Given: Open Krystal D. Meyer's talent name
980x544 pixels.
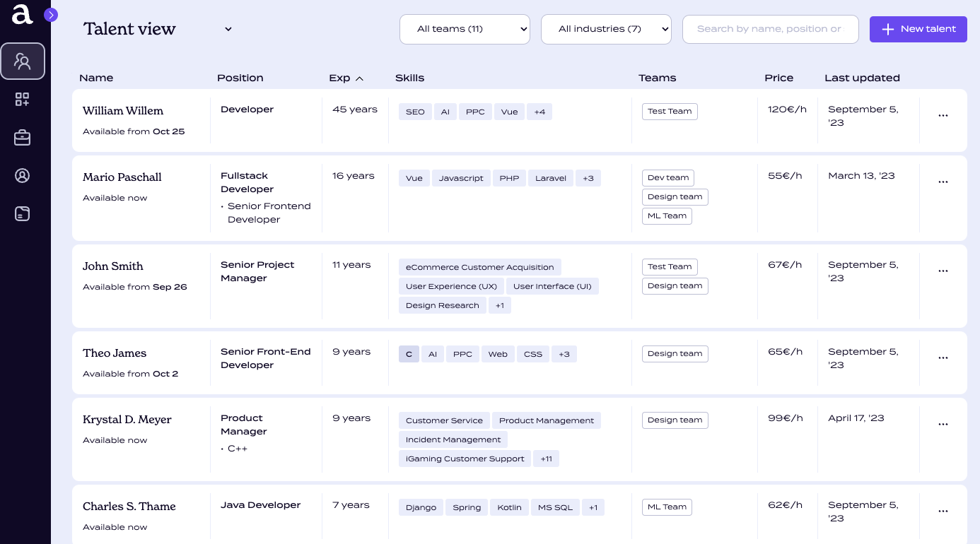Looking at the screenshot, I should click(x=127, y=420).
